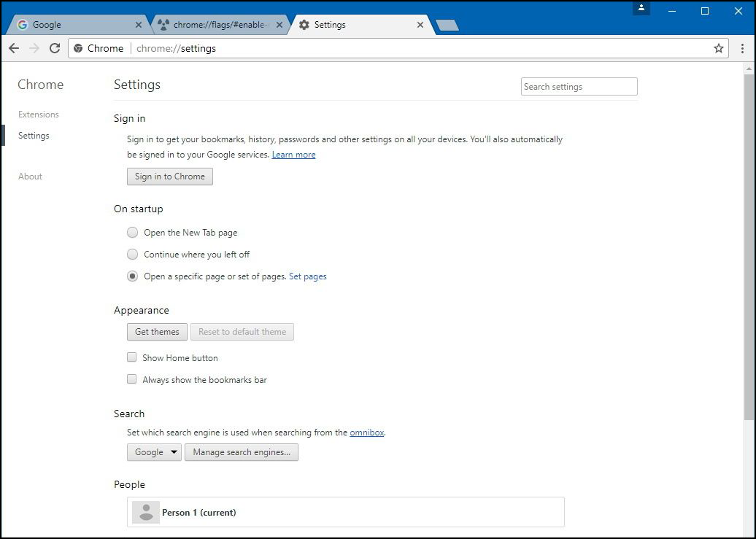The height and width of the screenshot is (539, 756).
Task: Switch to the chrome://flags tab
Action: coord(220,25)
